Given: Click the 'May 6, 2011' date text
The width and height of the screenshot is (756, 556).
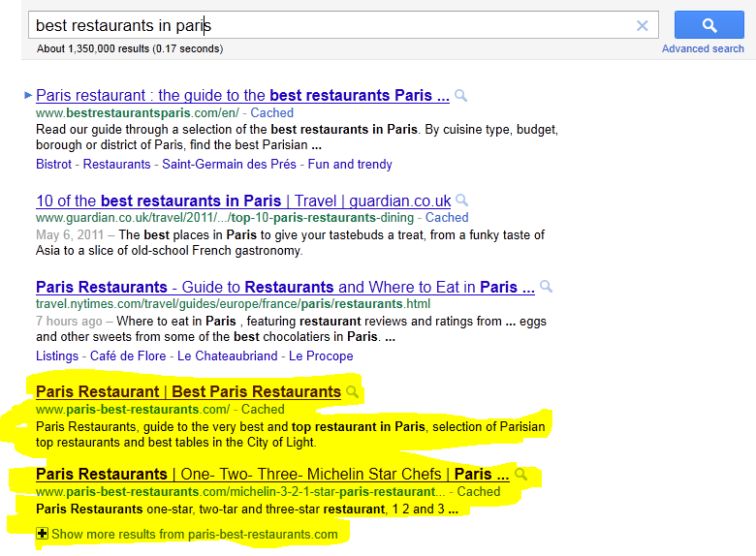Looking at the screenshot, I should 70,235.
